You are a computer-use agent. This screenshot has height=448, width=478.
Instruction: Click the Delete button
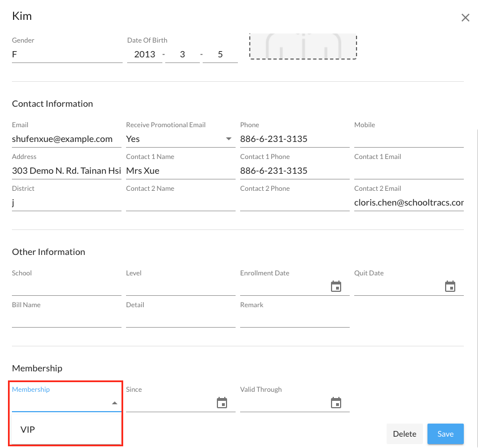point(405,434)
